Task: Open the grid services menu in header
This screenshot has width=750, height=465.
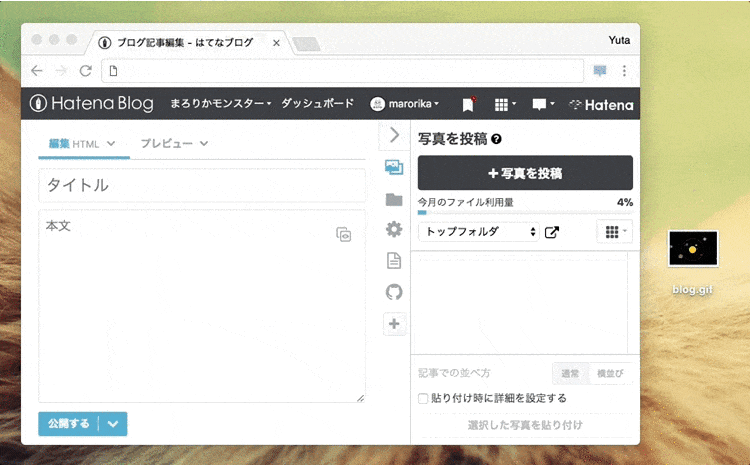Action: tap(505, 104)
